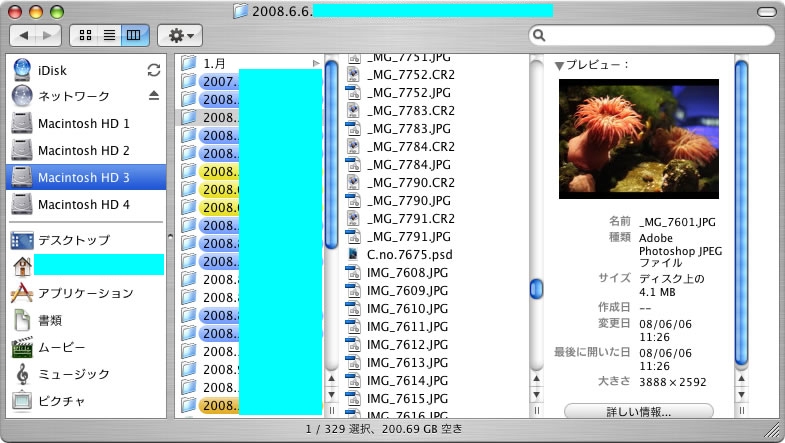
Task: Go forward with the right arrow button
Action: click(x=48, y=35)
